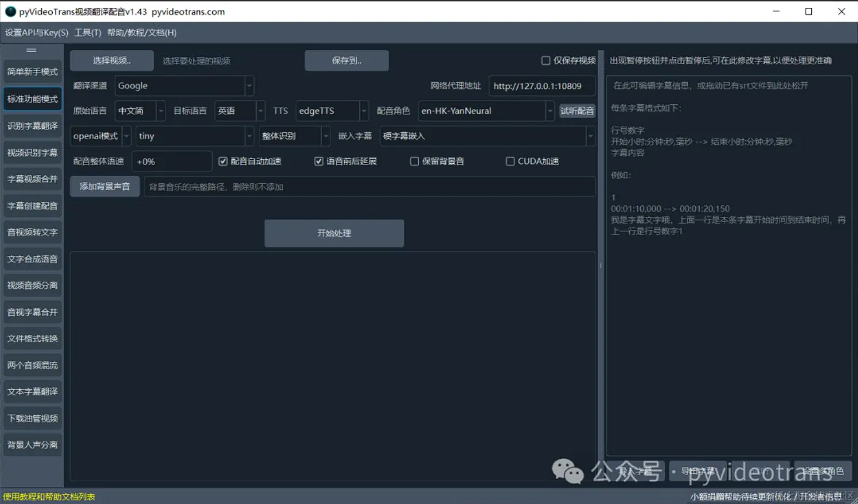Open the 字幕视频合并 tool in the sidebar

pos(32,179)
